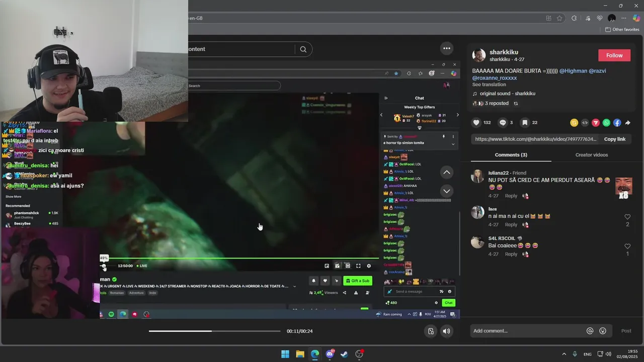The height and width of the screenshot is (362, 644).
Task: Toggle the auto-scroll button beside the volume
Action: pos(431,331)
